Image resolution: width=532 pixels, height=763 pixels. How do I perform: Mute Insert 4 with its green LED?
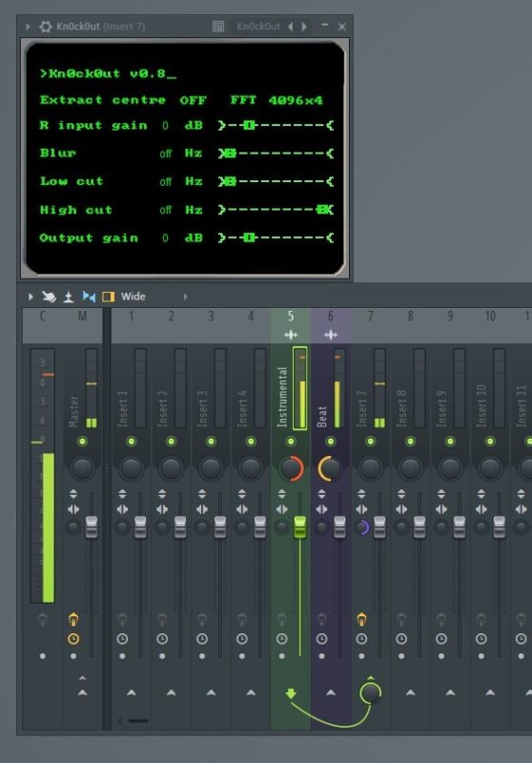tap(251, 442)
